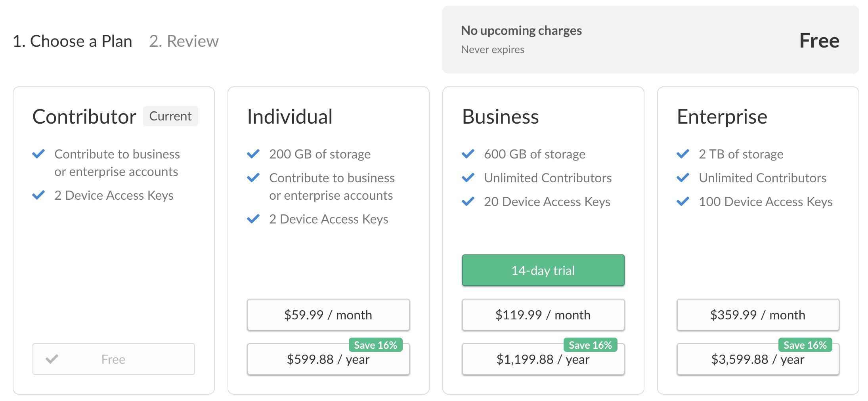The width and height of the screenshot is (868, 401).
Task: Choose Individual $59.99 / month plan
Action: (328, 315)
